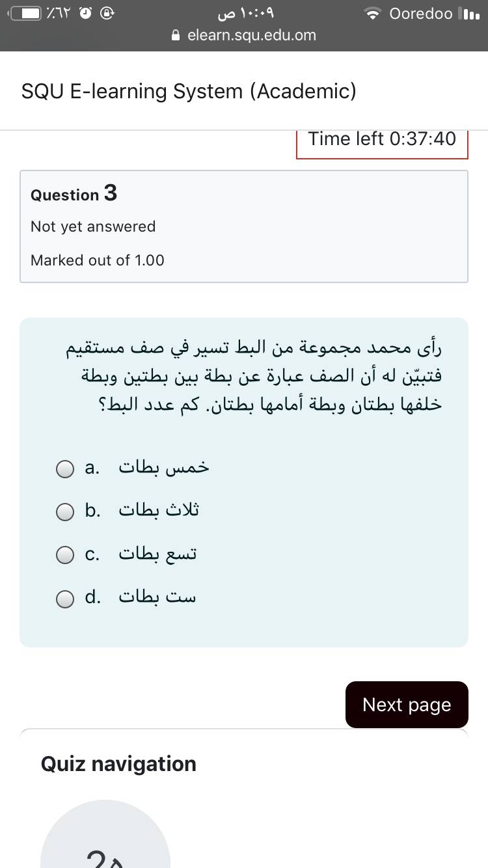This screenshot has width=488, height=868.
Task: Tap the elearn.squ.edu.om address text
Action: [251, 36]
